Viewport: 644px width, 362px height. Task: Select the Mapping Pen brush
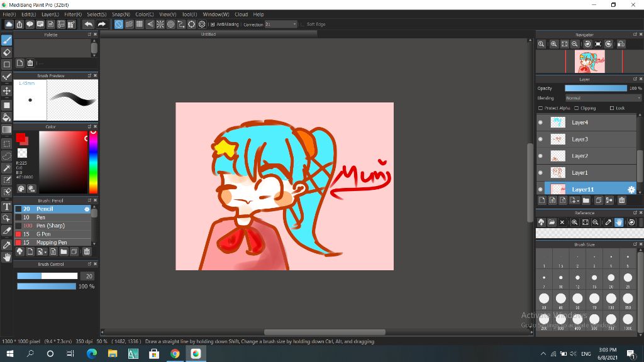click(53, 243)
